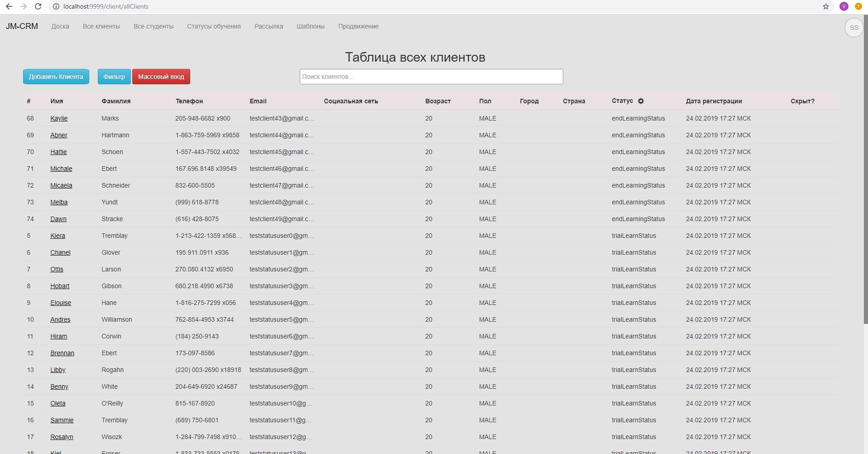Click the browser back arrow
868x454 pixels.
9,6
